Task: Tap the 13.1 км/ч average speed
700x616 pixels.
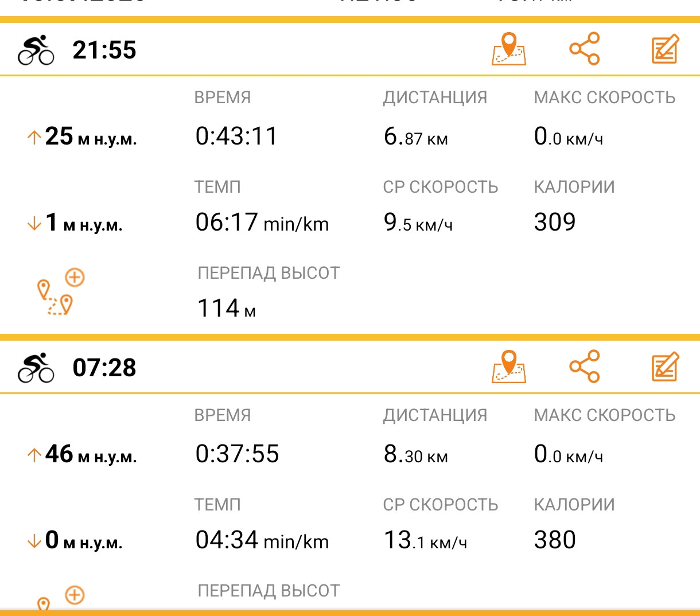Action: pos(425,540)
